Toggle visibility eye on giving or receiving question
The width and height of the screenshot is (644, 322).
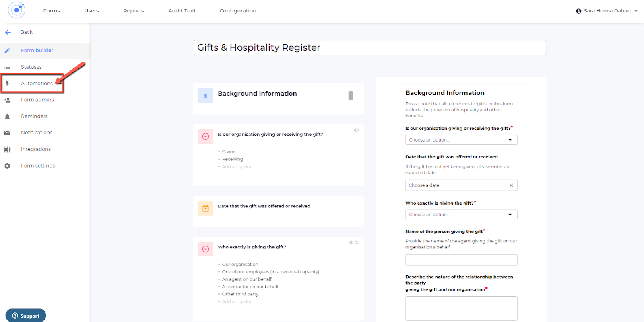[356, 130]
